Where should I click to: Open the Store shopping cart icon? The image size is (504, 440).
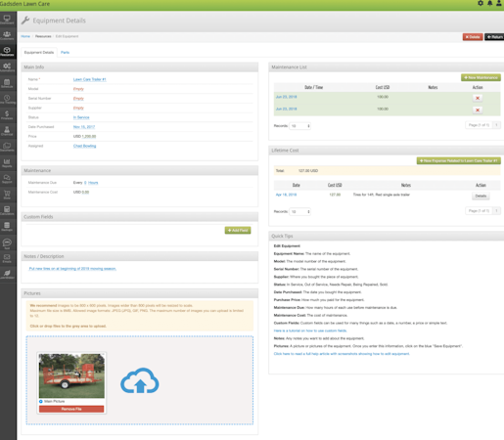[7, 195]
